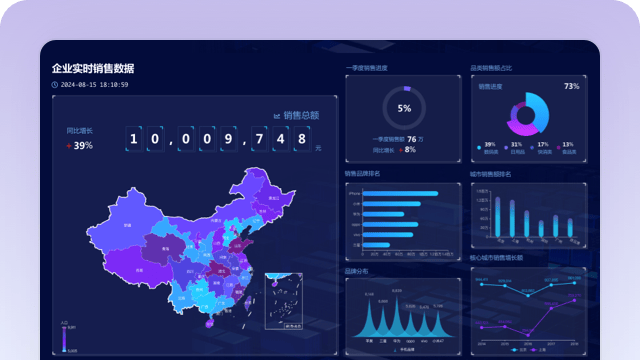Toggle the 17% blue pie legend item
Image resolution: width=640 pixels, height=360 pixels.
point(541,148)
